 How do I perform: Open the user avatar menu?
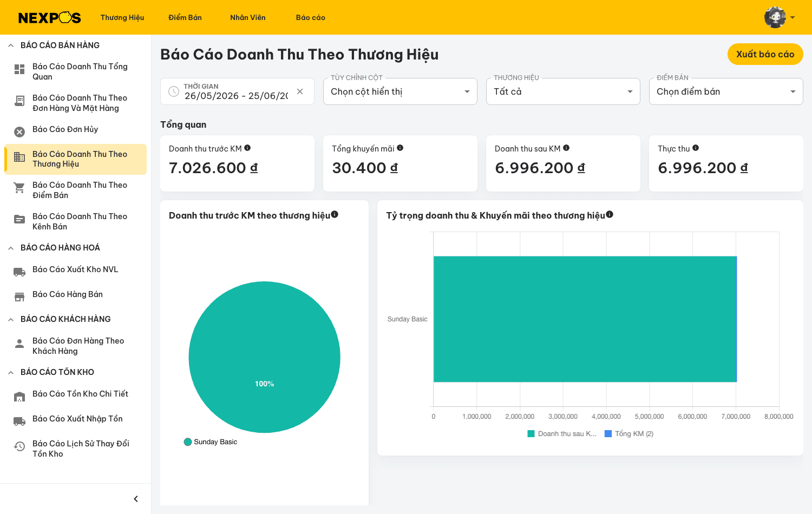tap(775, 17)
